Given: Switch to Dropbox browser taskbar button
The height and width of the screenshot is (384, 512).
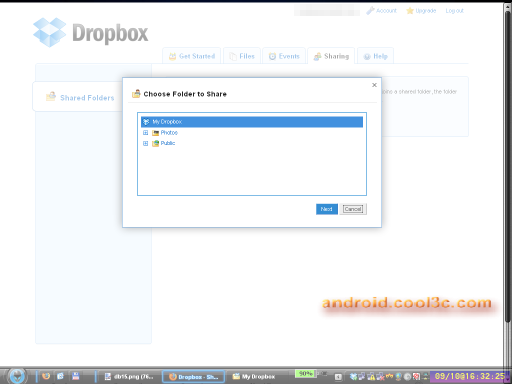Looking at the screenshot, I should [x=193, y=377].
